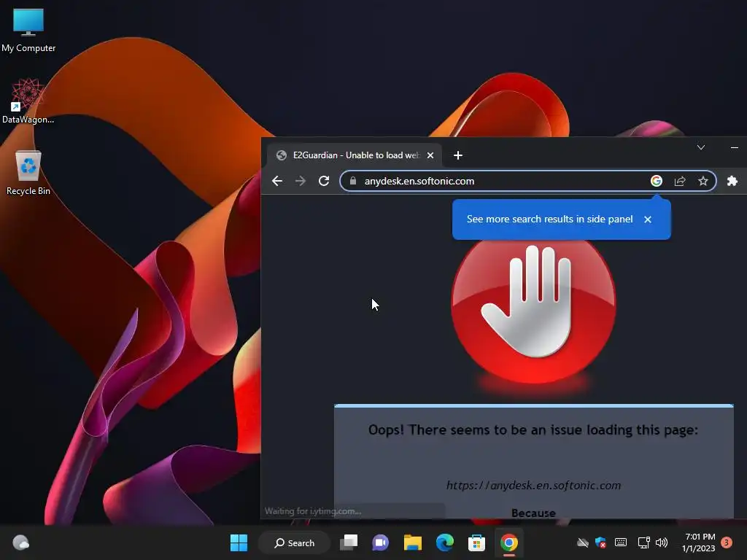This screenshot has width=747, height=560.
Task: Click the Google side panel search icon
Action: click(x=657, y=181)
